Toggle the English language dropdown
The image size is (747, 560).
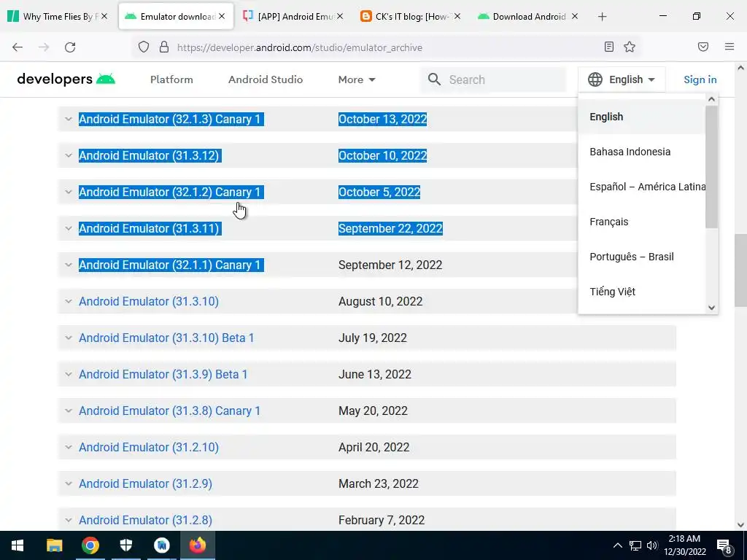(622, 79)
